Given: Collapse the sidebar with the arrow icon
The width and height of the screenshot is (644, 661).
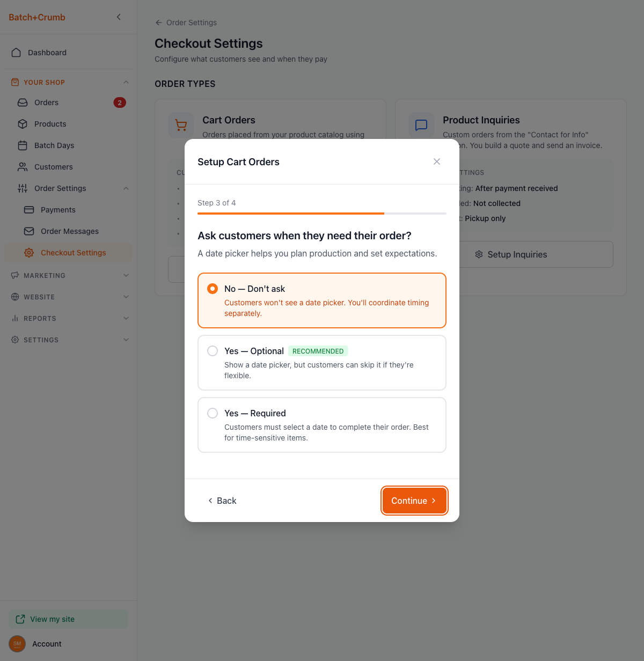Looking at the screenshot, I should [x=119, y=17].
